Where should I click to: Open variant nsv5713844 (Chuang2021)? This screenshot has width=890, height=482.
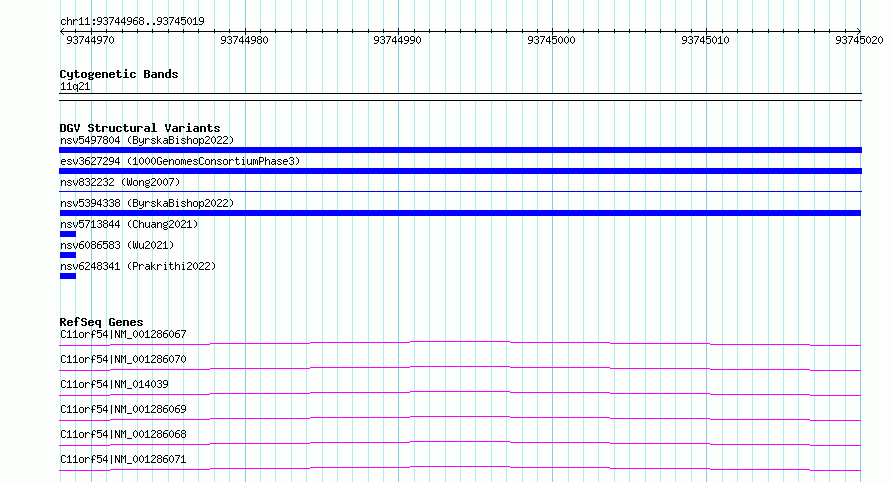[x=129, y=224]
